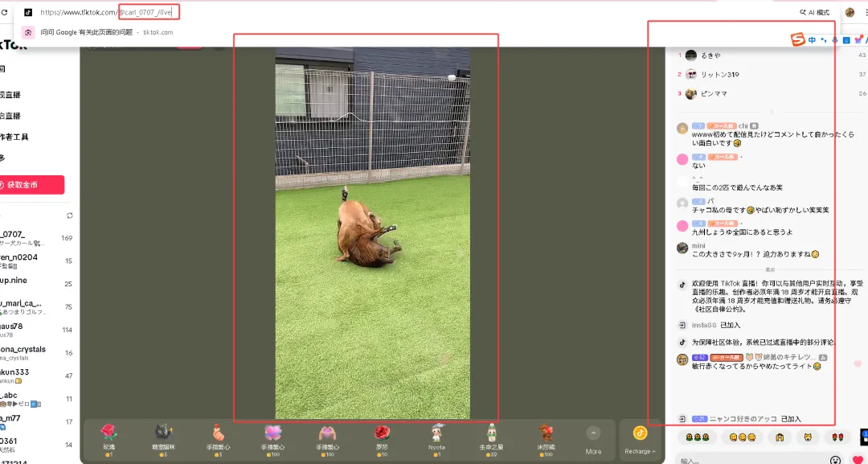Open the up.nine live channel

click(x=36, y=284)
